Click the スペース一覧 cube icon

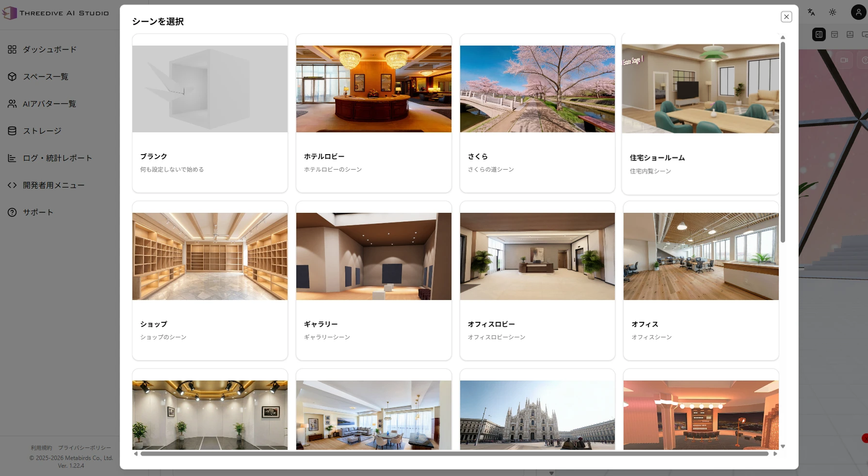pos(12,77)
